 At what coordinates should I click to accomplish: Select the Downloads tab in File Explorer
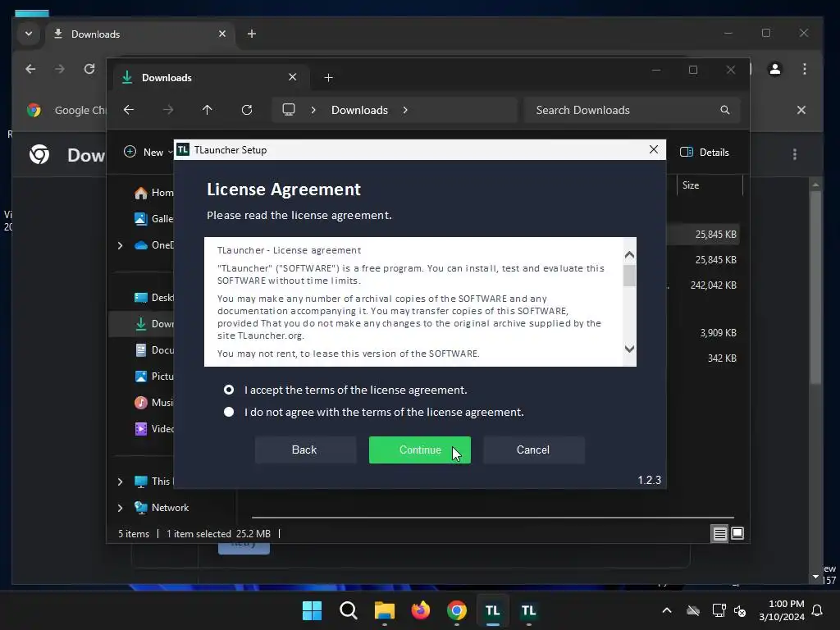(x=211, y=78)
